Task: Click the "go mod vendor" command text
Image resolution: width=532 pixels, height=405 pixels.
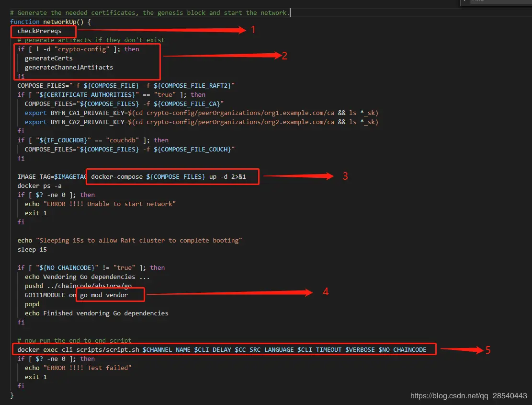Action: click(104, 295)
